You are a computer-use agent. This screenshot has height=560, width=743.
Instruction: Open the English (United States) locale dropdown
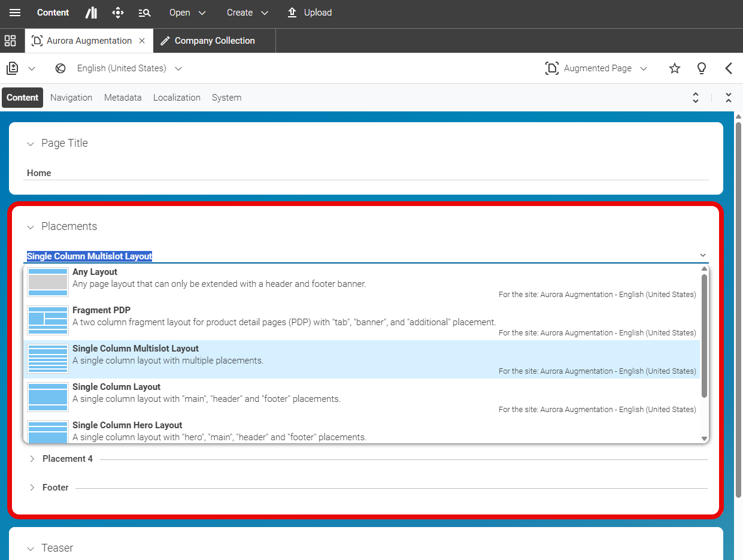tap(178, 68)
